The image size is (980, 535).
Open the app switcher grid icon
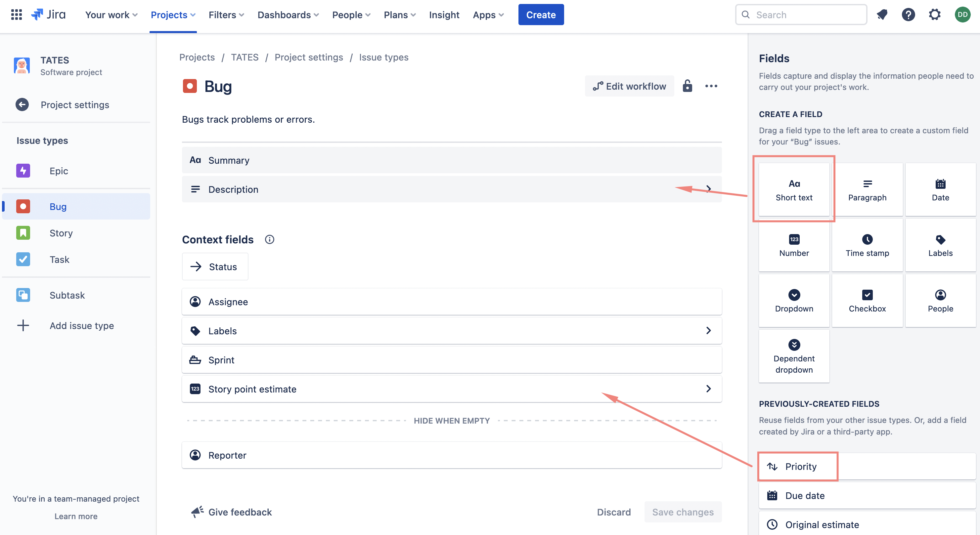(x=16, y=15)
